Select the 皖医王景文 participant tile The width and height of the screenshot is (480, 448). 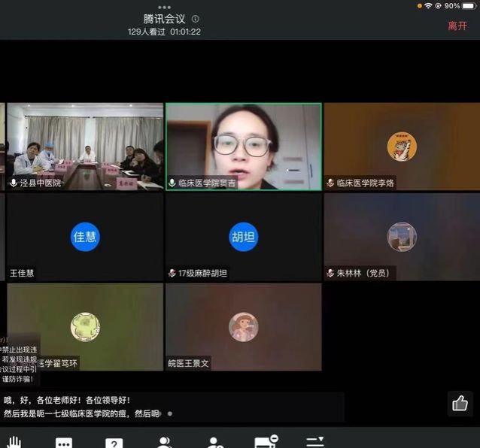click(x=243, y=327)
